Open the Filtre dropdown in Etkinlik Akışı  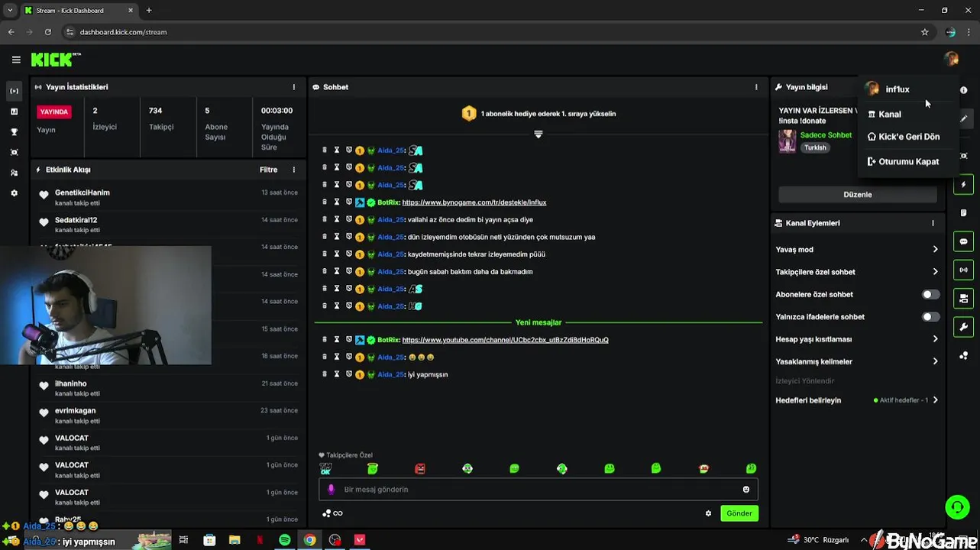(268, 170)
